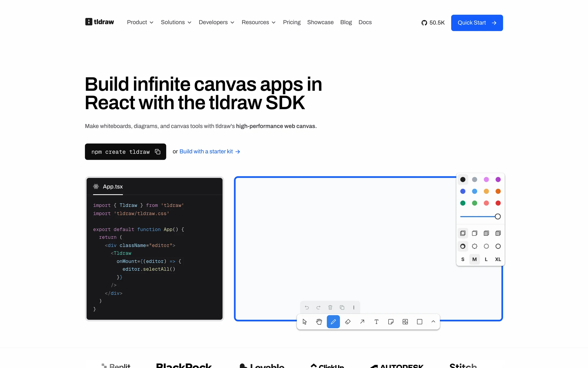Select the rectangle shape tool
This screenshot has width=588, height=368.
coord(420,322)
